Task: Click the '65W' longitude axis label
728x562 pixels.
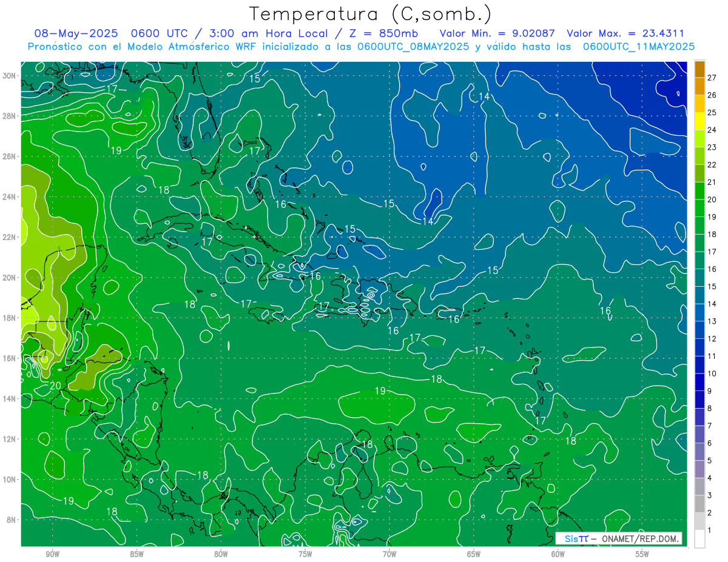Action: 474,554
